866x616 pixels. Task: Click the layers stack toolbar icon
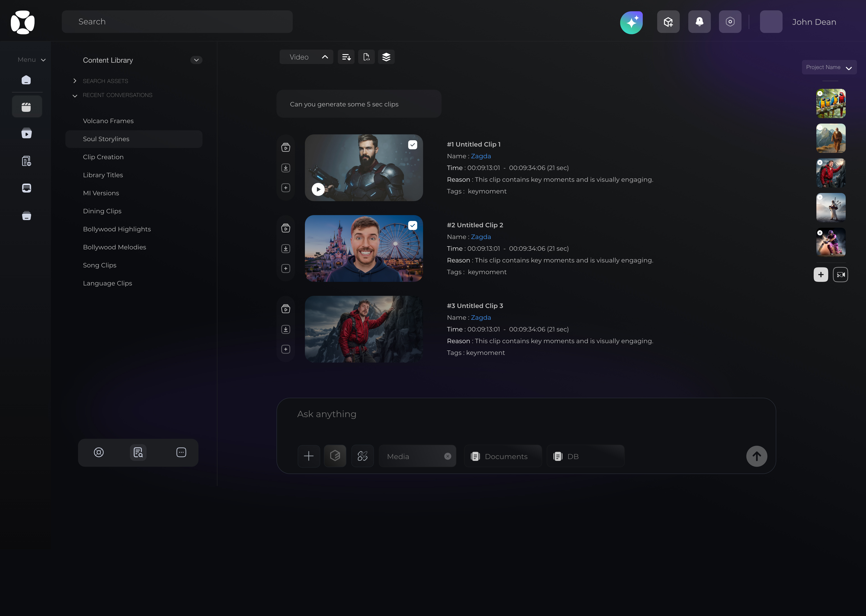point(386,57)
